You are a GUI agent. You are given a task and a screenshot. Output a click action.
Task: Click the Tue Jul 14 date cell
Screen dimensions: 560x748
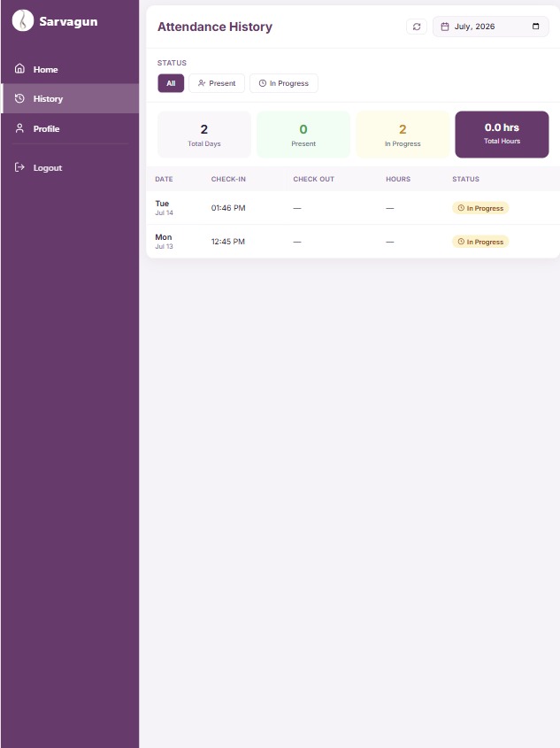[x=164, y=207]
